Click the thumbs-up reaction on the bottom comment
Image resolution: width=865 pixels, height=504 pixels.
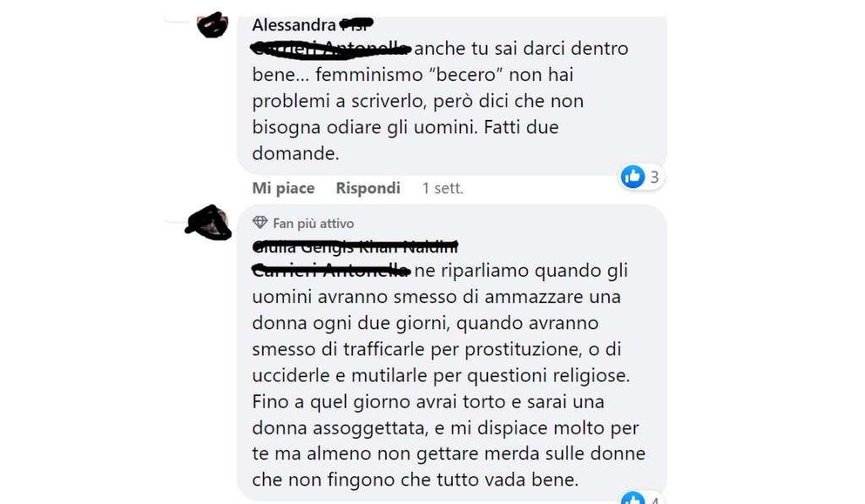pyautogui.click(x=633, y=498)
